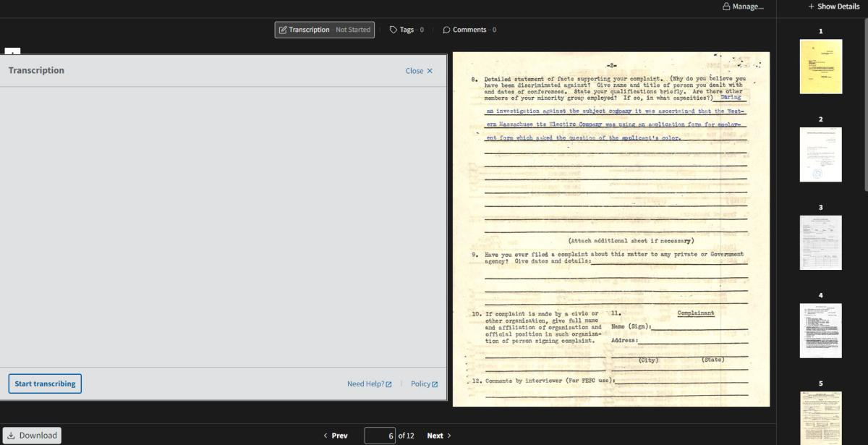Download the document
The height and width of the screenshot is (445, 868).
(32, 436)
